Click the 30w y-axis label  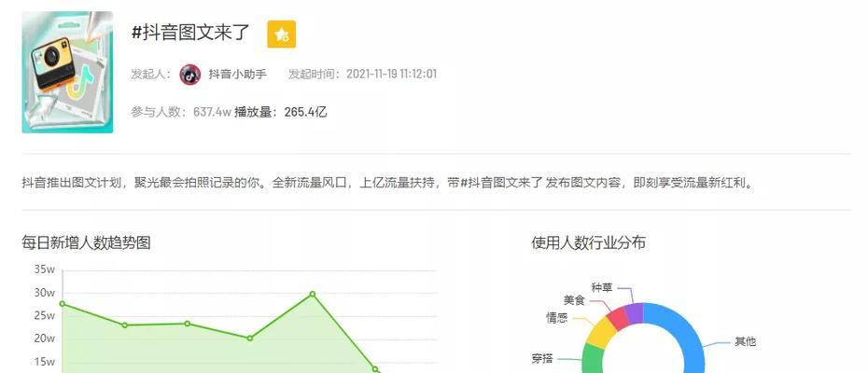click(44, 293)
